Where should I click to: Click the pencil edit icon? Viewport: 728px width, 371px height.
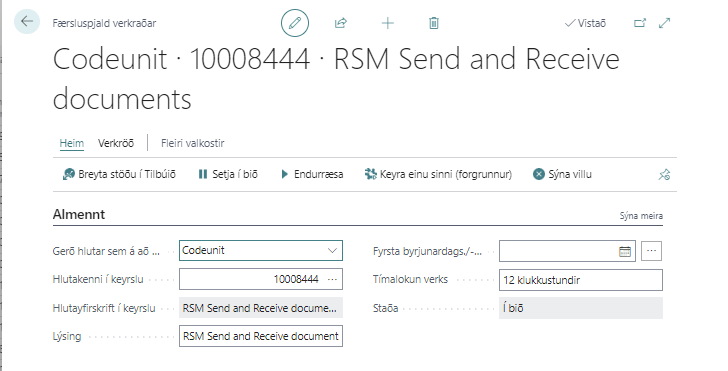coord(295,23)
